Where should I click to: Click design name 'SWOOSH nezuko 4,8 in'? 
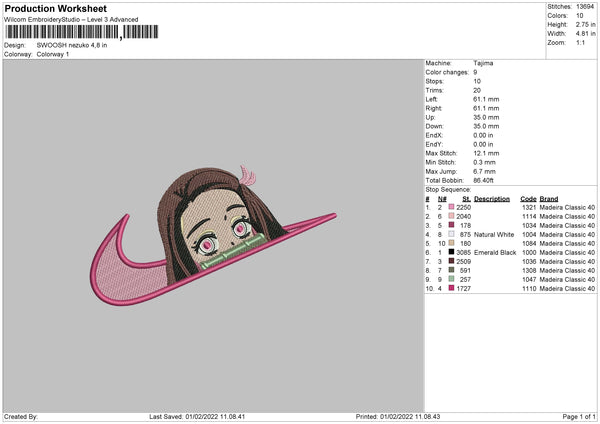pyautogui.click(x=72, y=45)
